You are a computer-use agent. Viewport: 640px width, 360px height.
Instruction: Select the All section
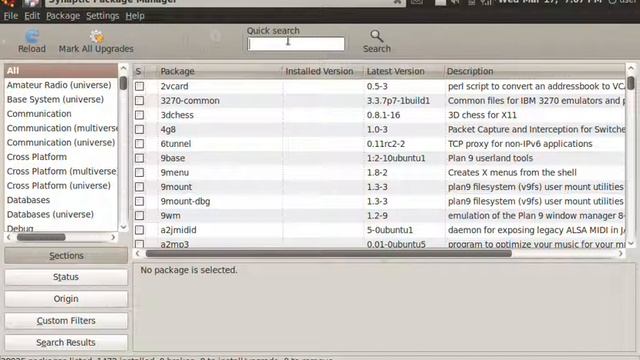coord(61,71)
